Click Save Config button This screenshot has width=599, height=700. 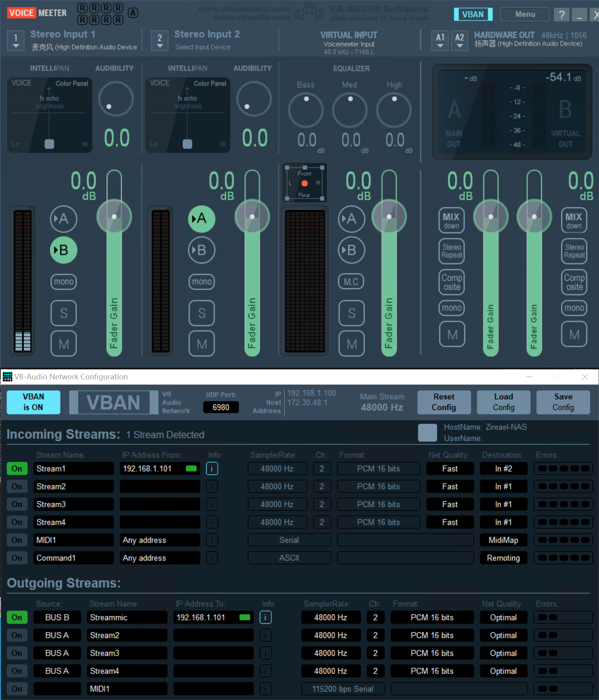[x=563, y=402]
